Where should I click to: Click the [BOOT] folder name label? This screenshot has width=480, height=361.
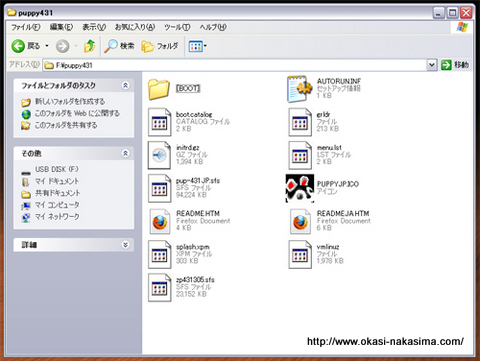(188, 88)
